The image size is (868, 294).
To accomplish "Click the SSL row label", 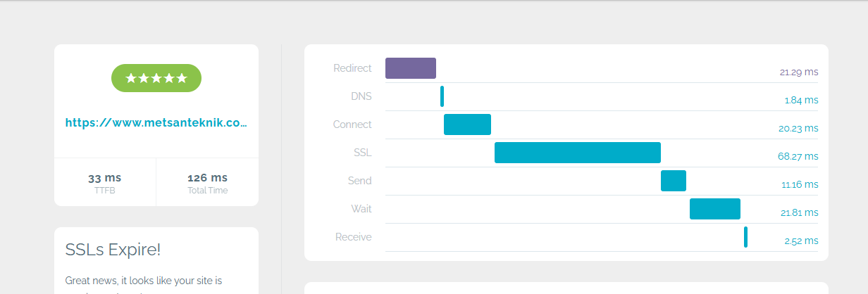I will [362, 153].
